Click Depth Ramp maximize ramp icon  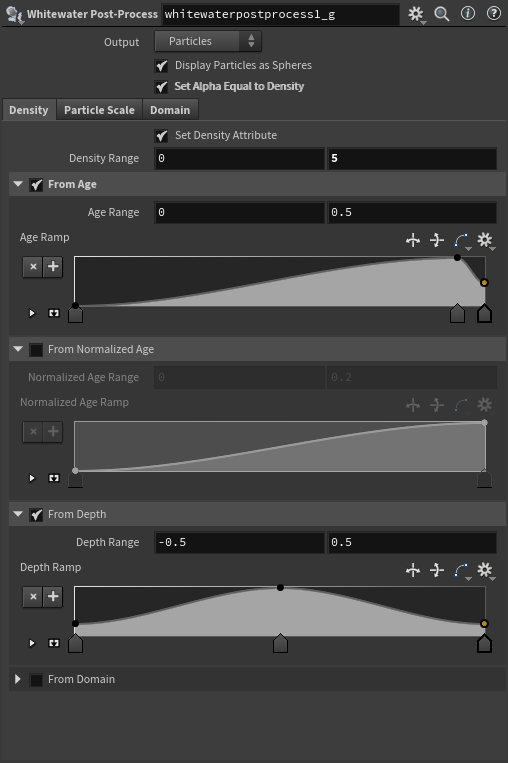pos(54,643)
